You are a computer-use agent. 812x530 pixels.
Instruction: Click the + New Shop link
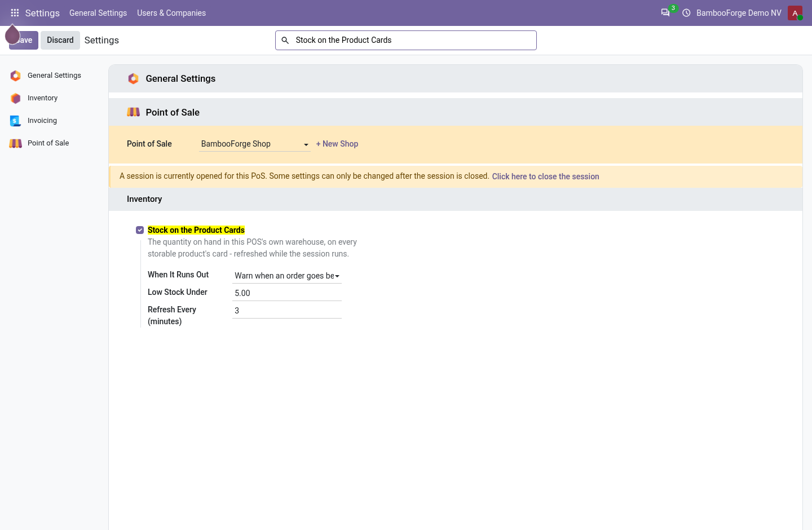point(337,144)
